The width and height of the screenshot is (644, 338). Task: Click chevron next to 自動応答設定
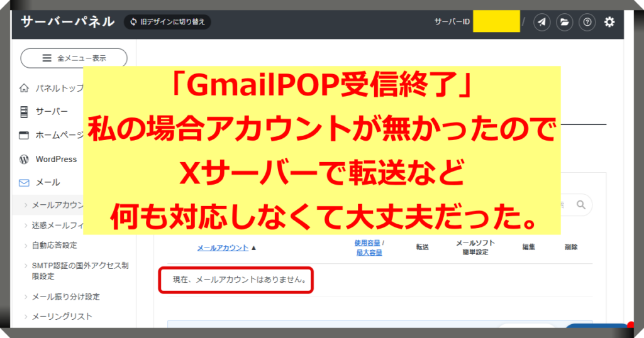[x=25, y=246]
